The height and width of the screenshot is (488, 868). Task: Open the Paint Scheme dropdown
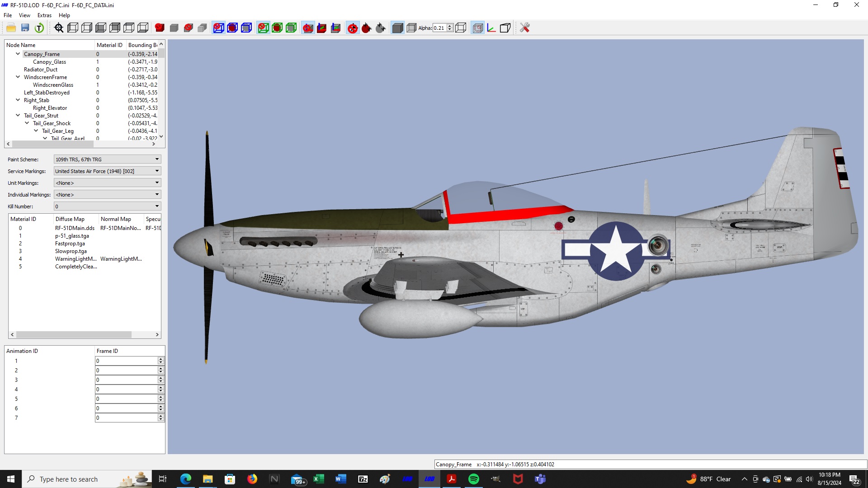coord(107,160)
